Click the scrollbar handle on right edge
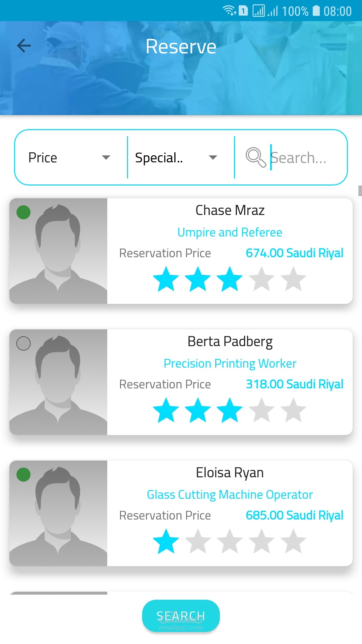The width and height of the screenshot is (362, 644). (x=360, y=191)
